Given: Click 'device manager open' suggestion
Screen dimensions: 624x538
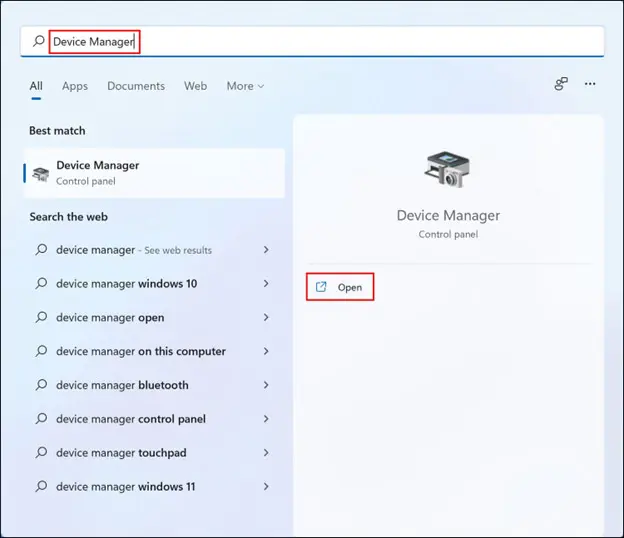Looking at the screenshot, I should pyautogui.click(x=110, y=318).
